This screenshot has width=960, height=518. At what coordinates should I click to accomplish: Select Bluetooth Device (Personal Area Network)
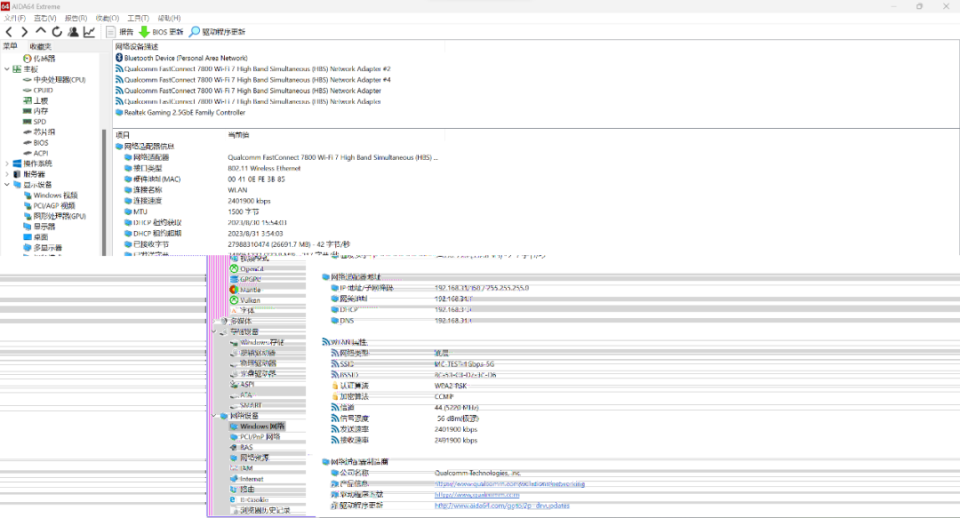(181, 58)
